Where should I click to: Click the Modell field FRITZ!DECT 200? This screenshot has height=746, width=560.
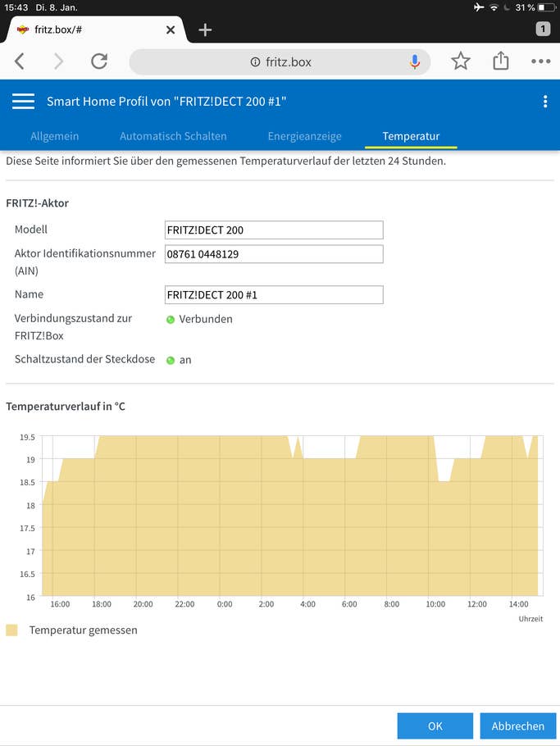click(274, 230)
